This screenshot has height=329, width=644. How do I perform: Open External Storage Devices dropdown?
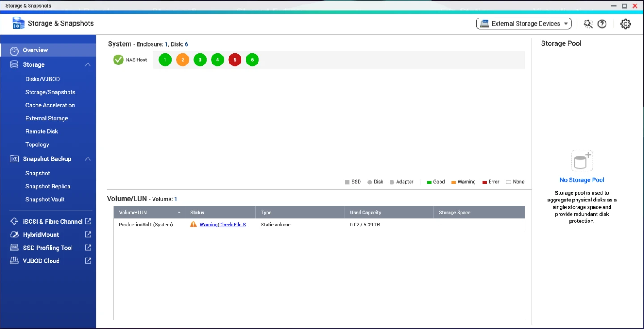[x=524, y=24]
